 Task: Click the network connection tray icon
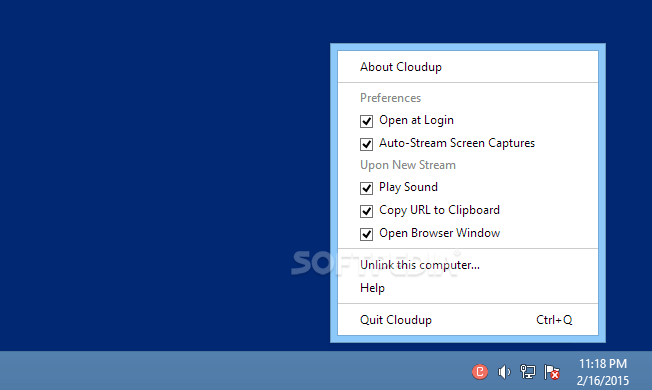pos(528,372)
